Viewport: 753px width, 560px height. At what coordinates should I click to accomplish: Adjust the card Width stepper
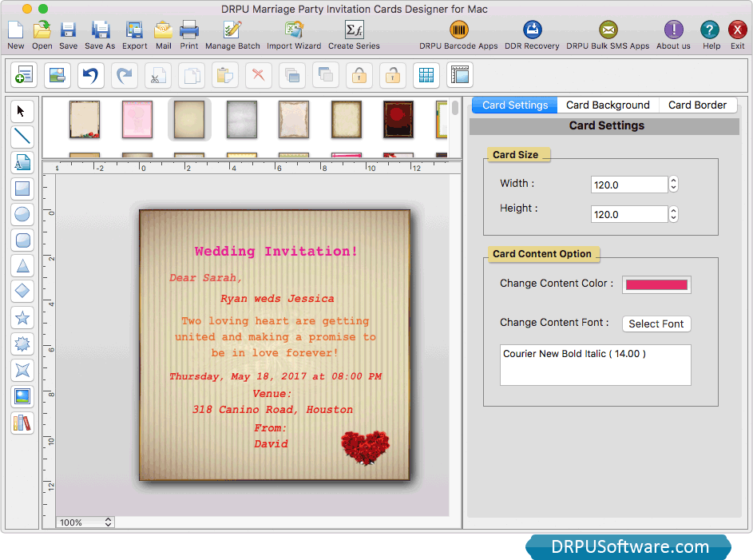point(673,185)
